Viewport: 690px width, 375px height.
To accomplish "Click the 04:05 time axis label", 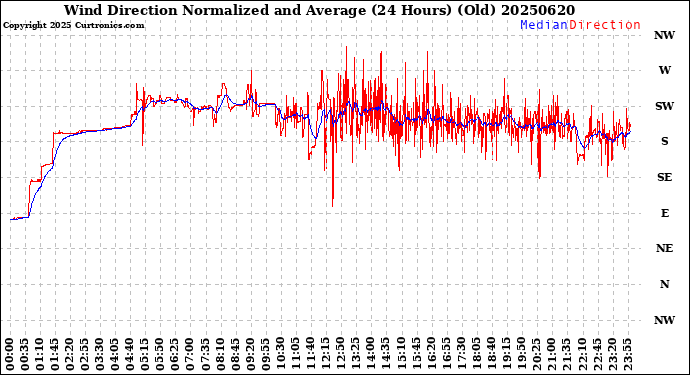I will click(x=114, y=355).
